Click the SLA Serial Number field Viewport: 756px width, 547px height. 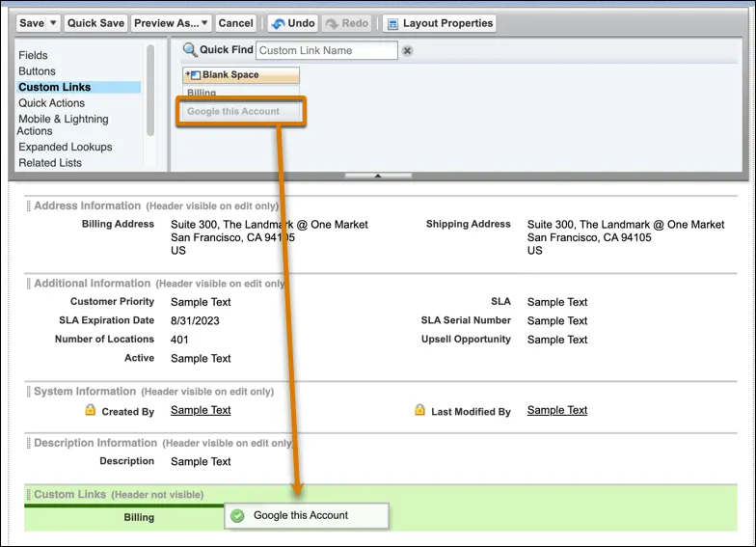click(466, 320)
